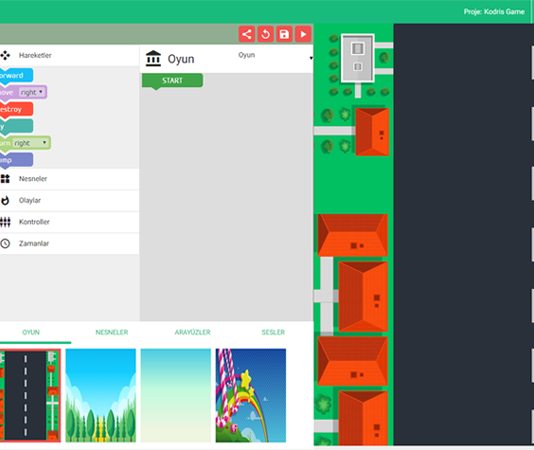Viewport: 534px width, 450px height.
Task: Switch to the ARAYÜZLER tab
Action: click(x=192, y=332)
